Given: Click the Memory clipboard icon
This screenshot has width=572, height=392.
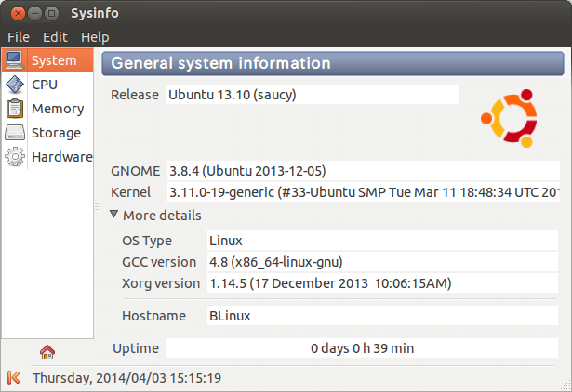Looking at the screenshot, I should (x=14, y=109).
